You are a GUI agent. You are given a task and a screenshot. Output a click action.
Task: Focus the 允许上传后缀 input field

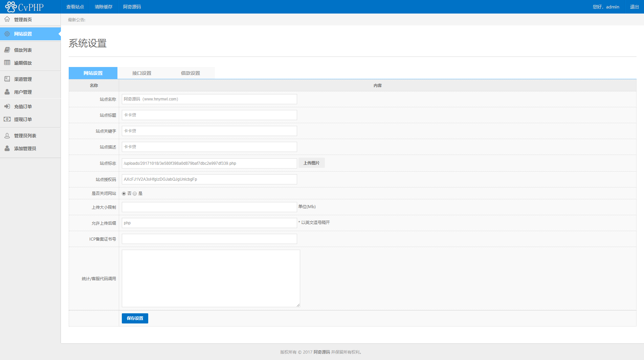click(209, 223)
